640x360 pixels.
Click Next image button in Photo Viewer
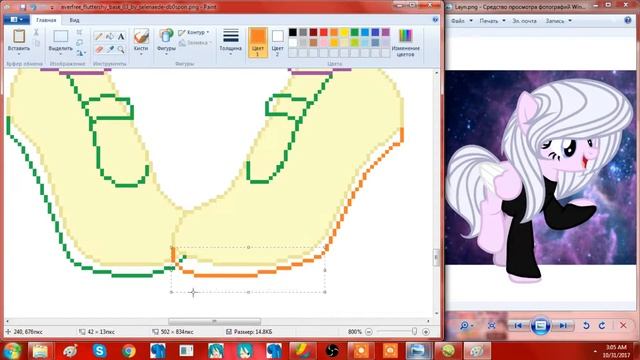pos(563,326)
